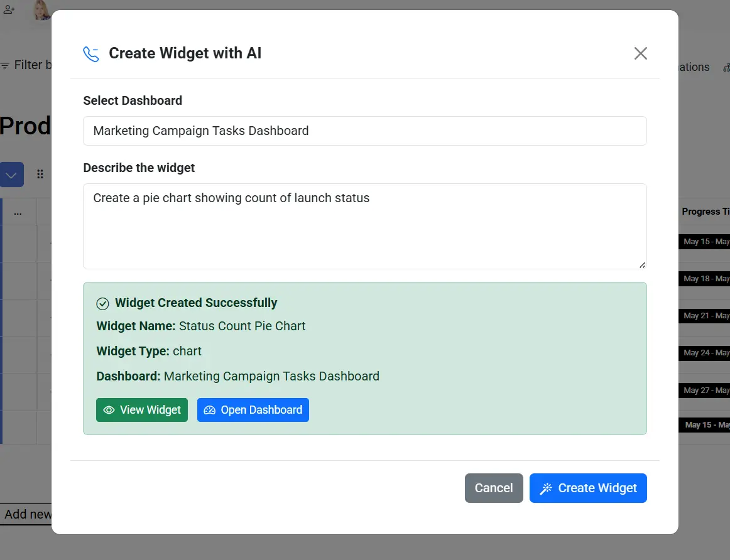
Task: Click the 'Widget Name: Status Count Pie Chart' text
Action: [x=200, y=326]
